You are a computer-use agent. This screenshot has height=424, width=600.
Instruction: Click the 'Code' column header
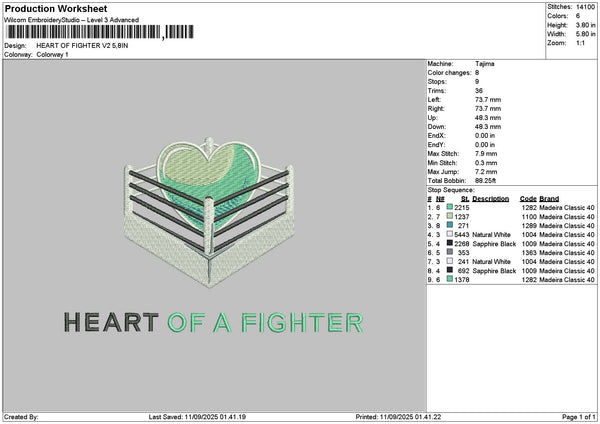tap(528, 199)
